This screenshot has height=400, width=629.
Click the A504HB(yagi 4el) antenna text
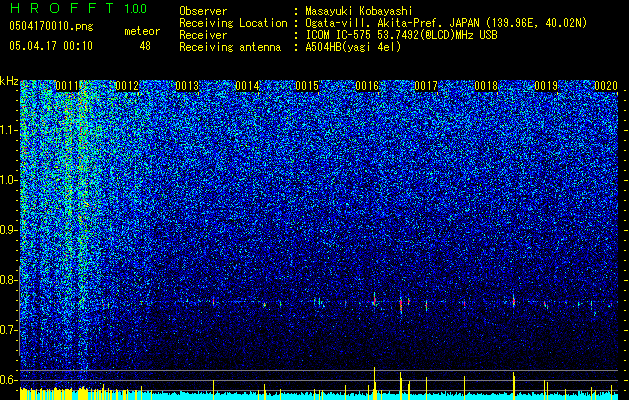coord(353,47)
